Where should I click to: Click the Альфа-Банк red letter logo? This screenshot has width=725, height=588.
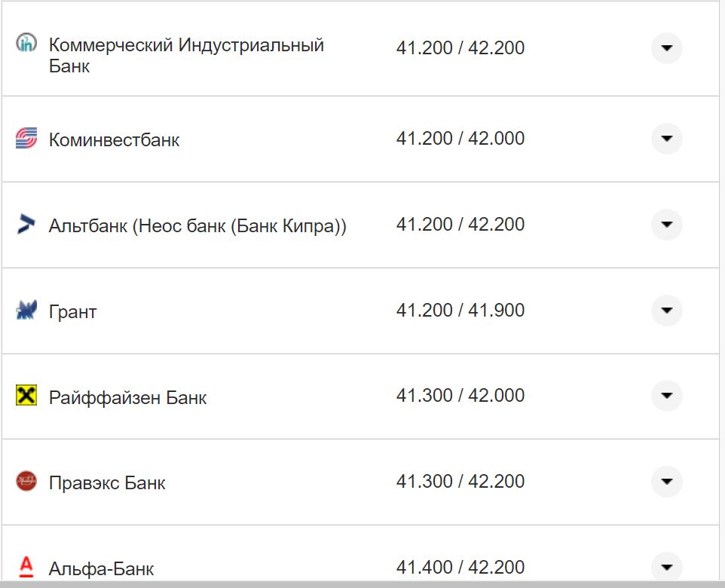coord(26,566)
